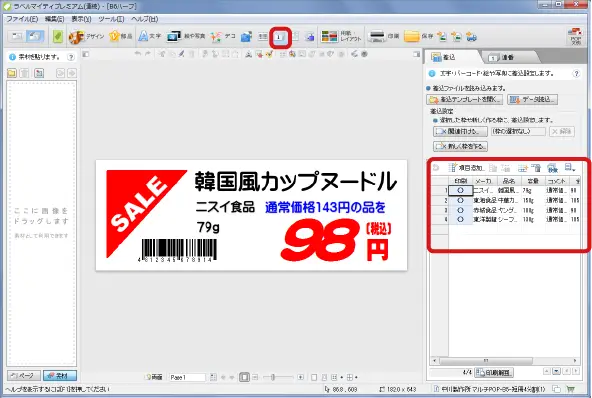Image resolution: width=592 pixels, height=398 pixels.
Task: Click the Page1 page field
Action: 187,377
